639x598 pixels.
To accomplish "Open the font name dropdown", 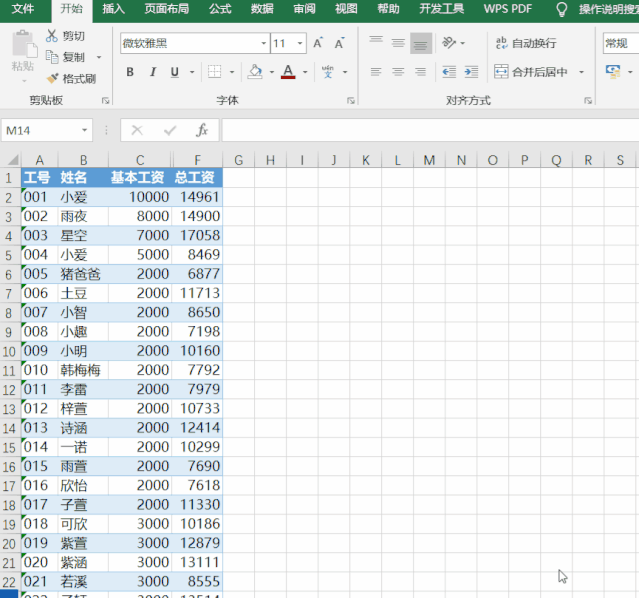I will tap(264, 43).
